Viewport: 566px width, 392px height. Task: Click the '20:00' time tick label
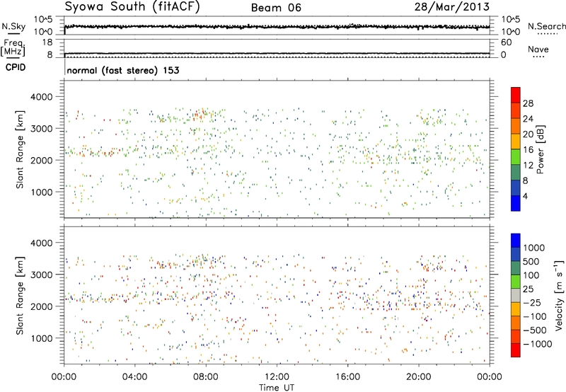coord(419,377)
